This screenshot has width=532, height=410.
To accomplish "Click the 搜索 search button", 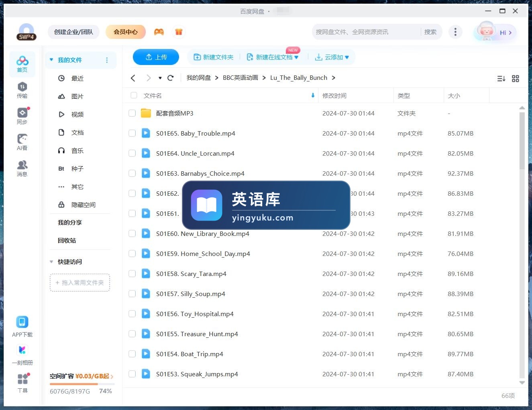I will pyautogui.click(x=430, y=32).
